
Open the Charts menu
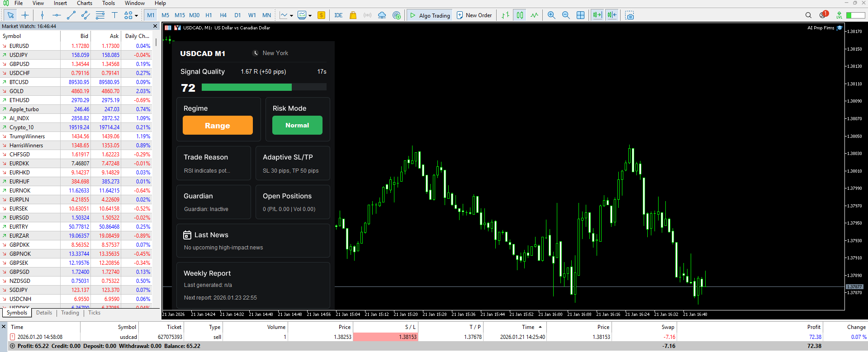(x=84, y=3)
